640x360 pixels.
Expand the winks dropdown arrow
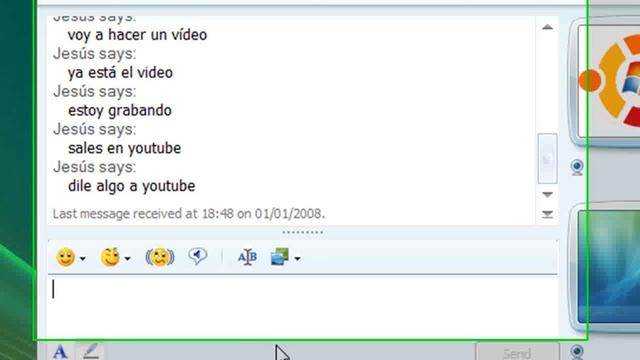tap(127, 258)
